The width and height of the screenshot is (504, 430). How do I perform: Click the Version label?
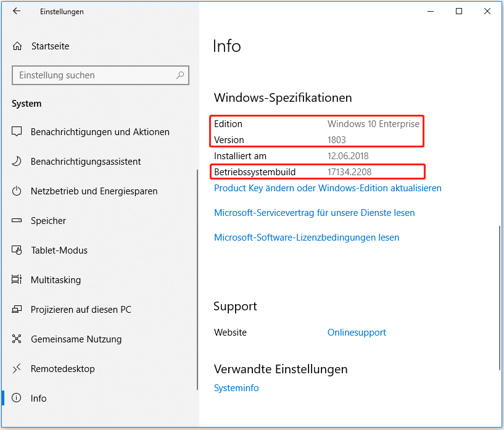click(229, 140)
